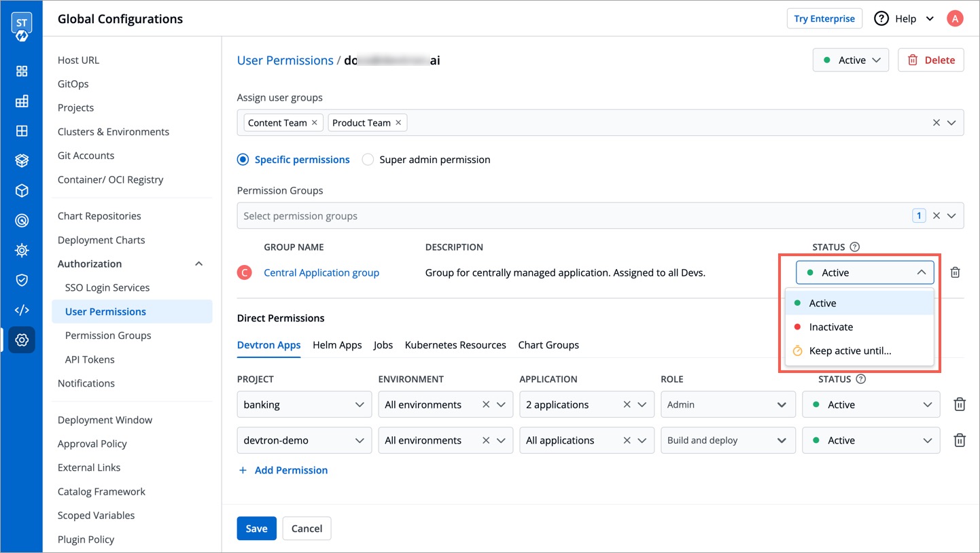Open Deployment Window settings
The width and height of the screenshot is (980, 553).
[x=105, y=420]
